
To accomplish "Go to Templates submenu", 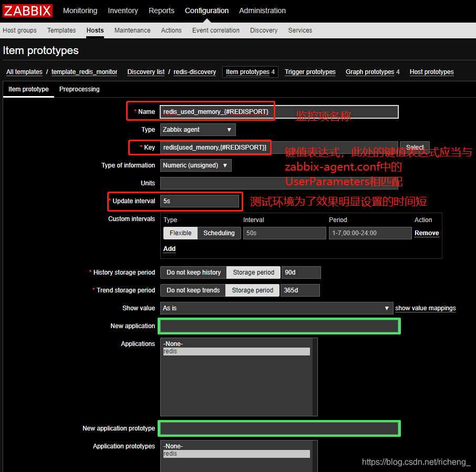I will pos(61,30).
